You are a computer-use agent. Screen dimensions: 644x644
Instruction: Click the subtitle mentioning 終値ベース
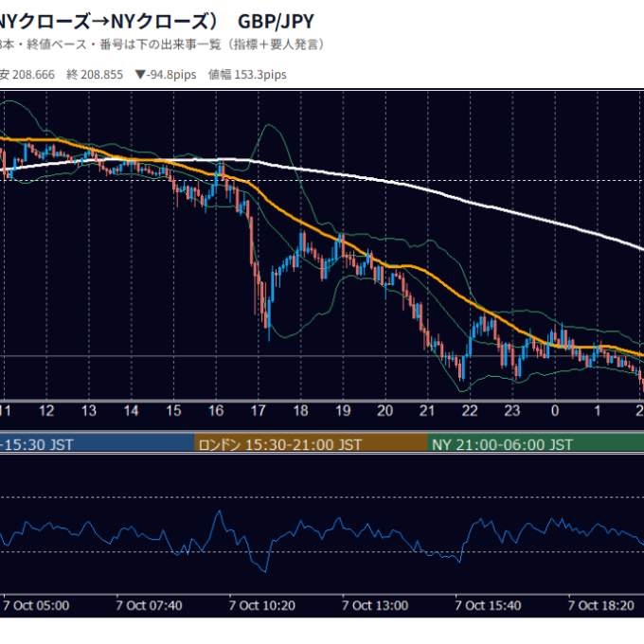(x=162, y=45)
